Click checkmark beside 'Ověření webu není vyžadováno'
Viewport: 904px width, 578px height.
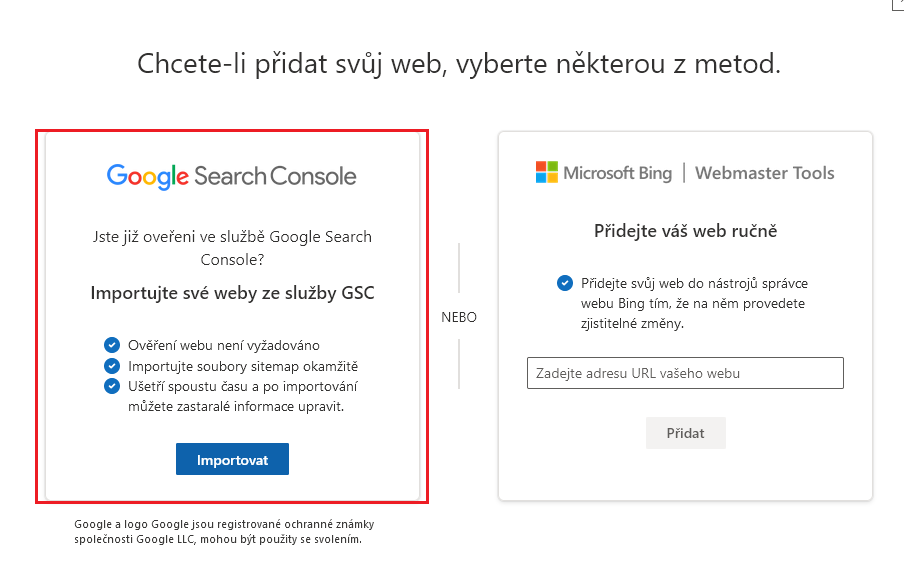[111, 346]
